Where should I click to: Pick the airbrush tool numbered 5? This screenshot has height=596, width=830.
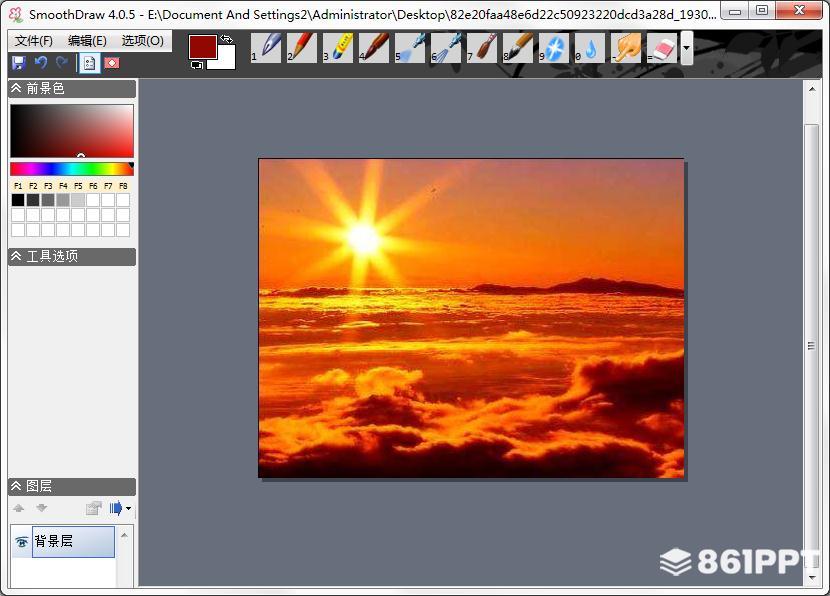(x=412, y=46)
